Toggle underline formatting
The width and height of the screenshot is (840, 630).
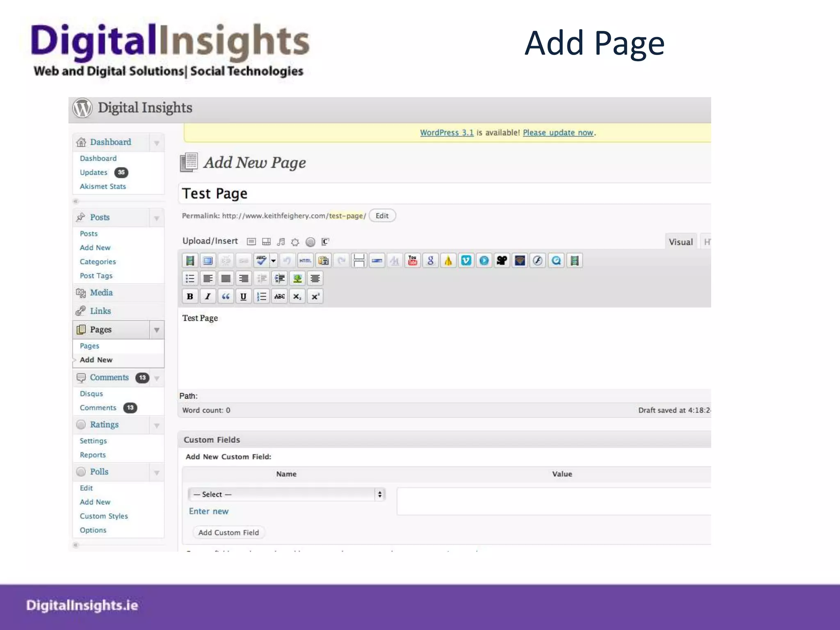tap(243, 296)
